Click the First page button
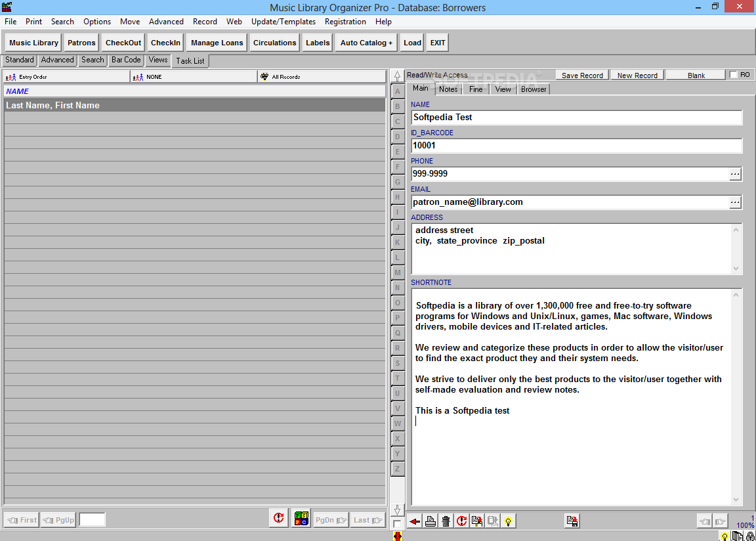The width and height of the screenshot is (756, 541). click(x=22, y=520)
